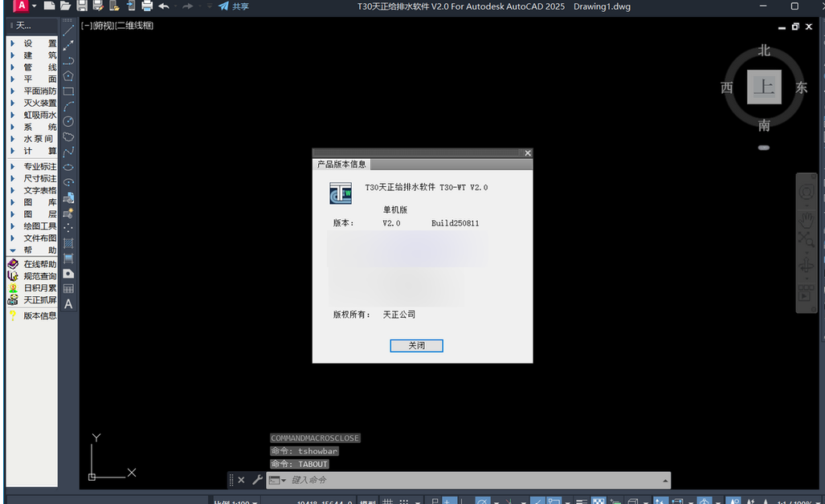Image resolution: width=825 pixels, height=504 pixels.
Task: Open command line recent commands dropdown
Action: 277,480
